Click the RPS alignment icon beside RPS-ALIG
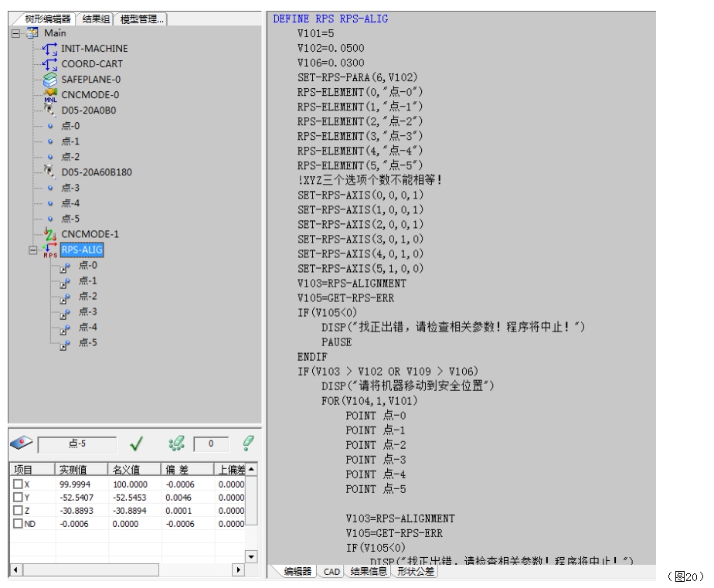This screenshot has height=588, width=714. point(49,249)
